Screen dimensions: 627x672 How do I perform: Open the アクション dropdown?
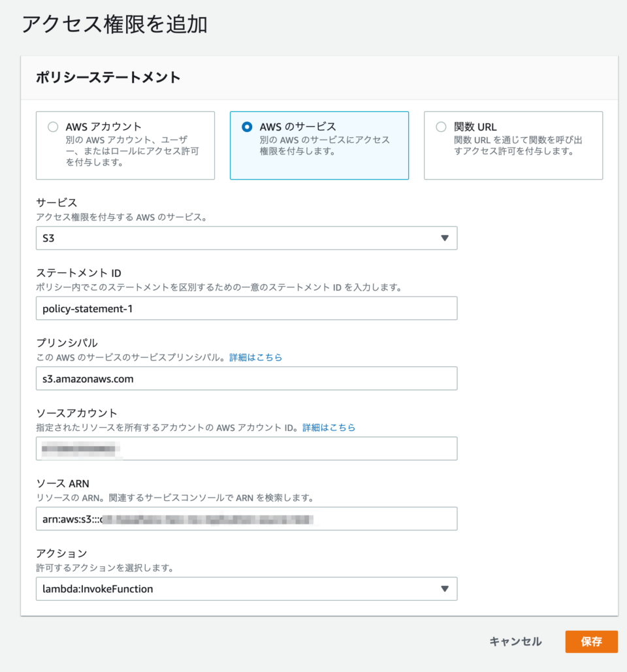click(x=246, y=588)
